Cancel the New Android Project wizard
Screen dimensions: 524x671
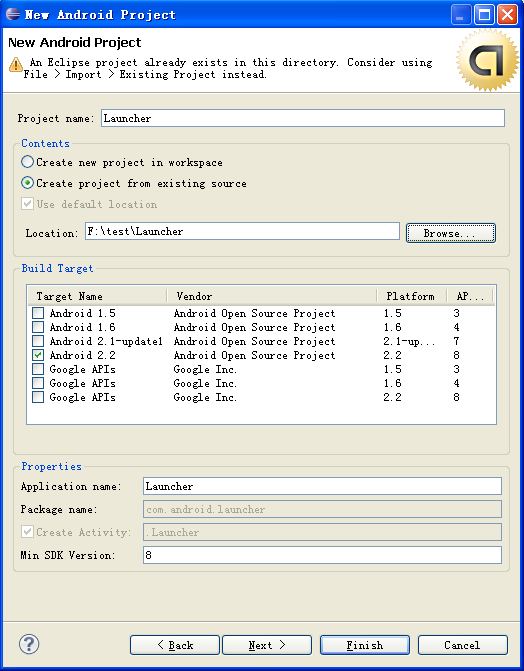(463, 645)
